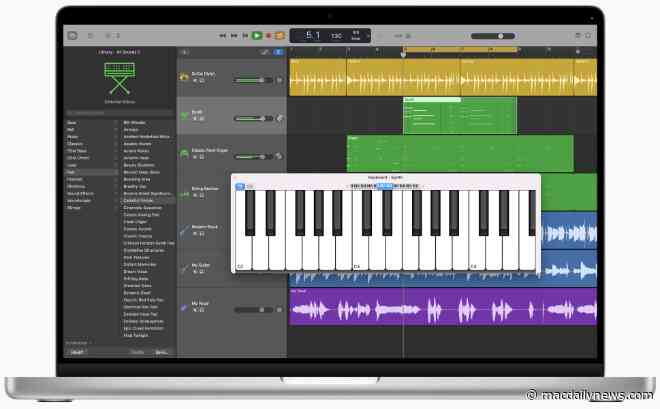
Task: Click the Save button in Library
Action: tap(162, 352)
